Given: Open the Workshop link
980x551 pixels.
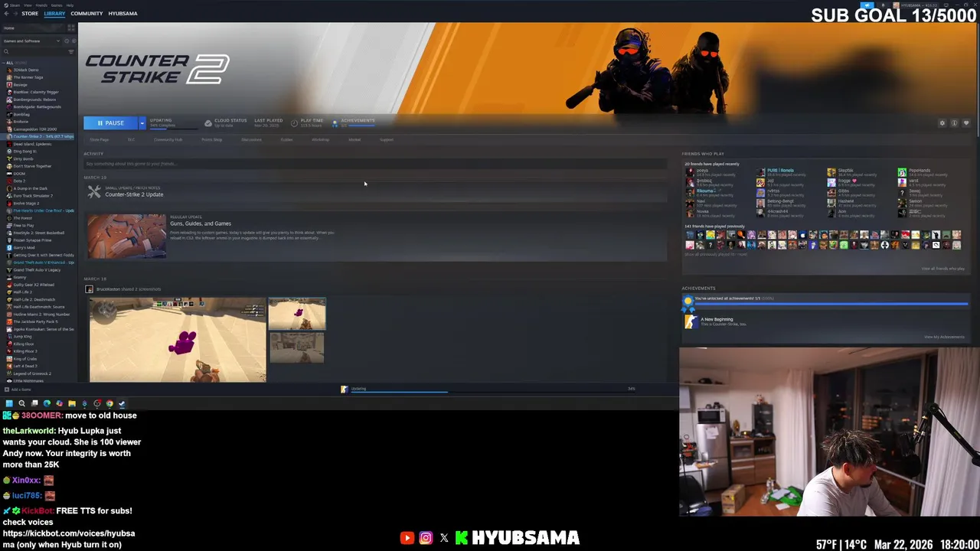Looking at the screenshot, I should coord(320,140).
